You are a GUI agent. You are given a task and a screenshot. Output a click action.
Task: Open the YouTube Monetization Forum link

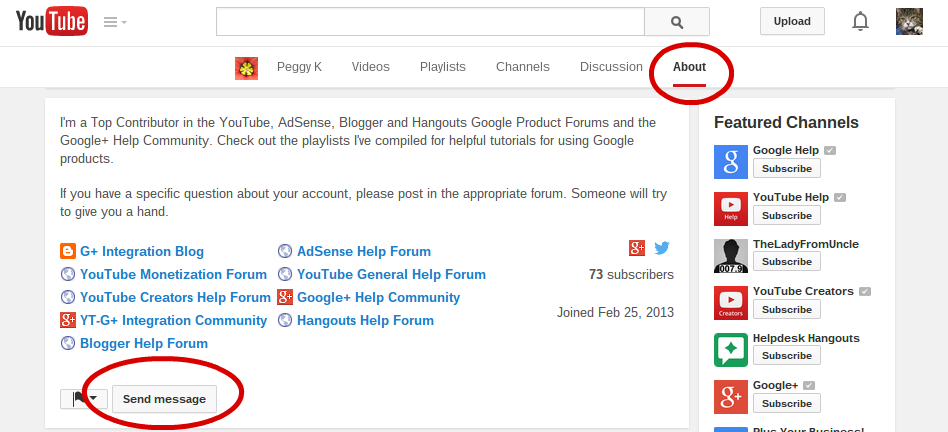point(174,274)
